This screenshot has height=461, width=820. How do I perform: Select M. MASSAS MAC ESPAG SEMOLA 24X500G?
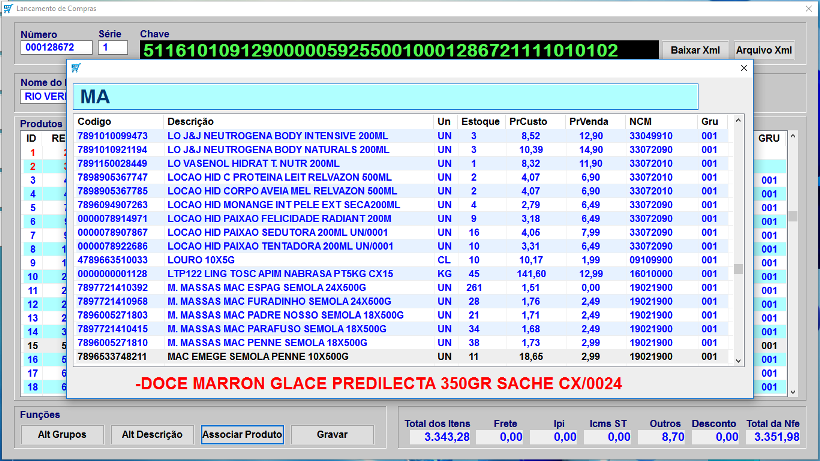(401, 287)
